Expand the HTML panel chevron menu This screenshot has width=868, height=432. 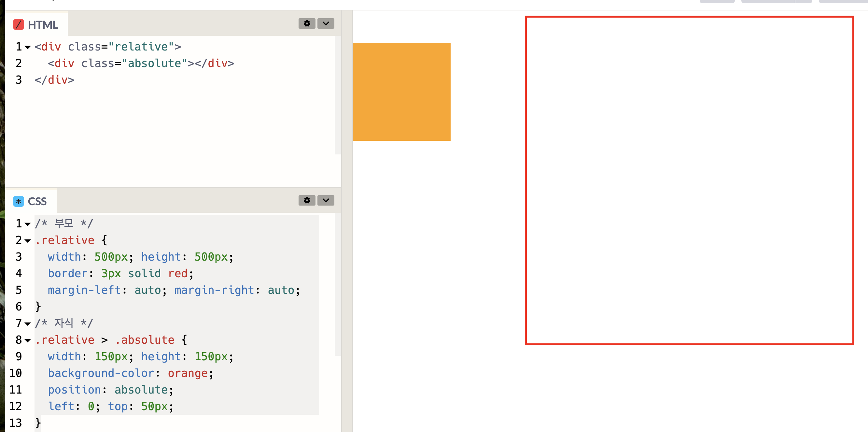(x=326, y=23)
